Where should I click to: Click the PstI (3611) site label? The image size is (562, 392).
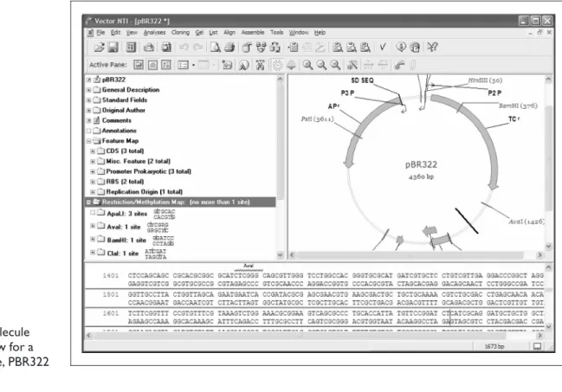pyautogui.click(x=317, y=119)
